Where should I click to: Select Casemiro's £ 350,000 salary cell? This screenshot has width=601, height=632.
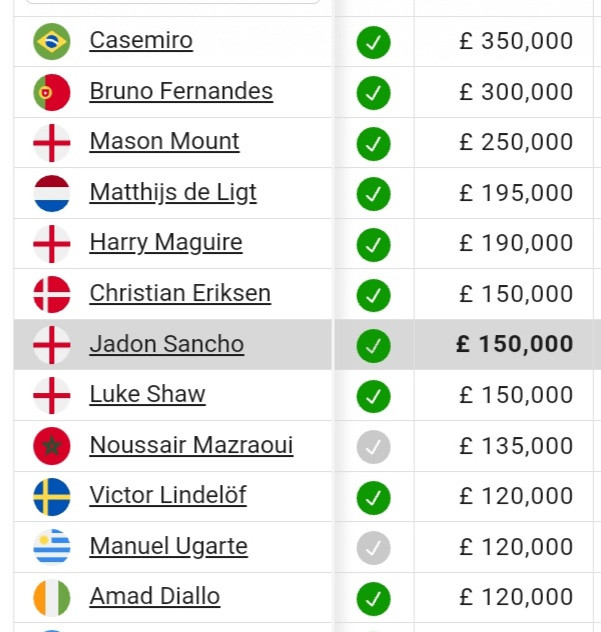click(503, 42)
